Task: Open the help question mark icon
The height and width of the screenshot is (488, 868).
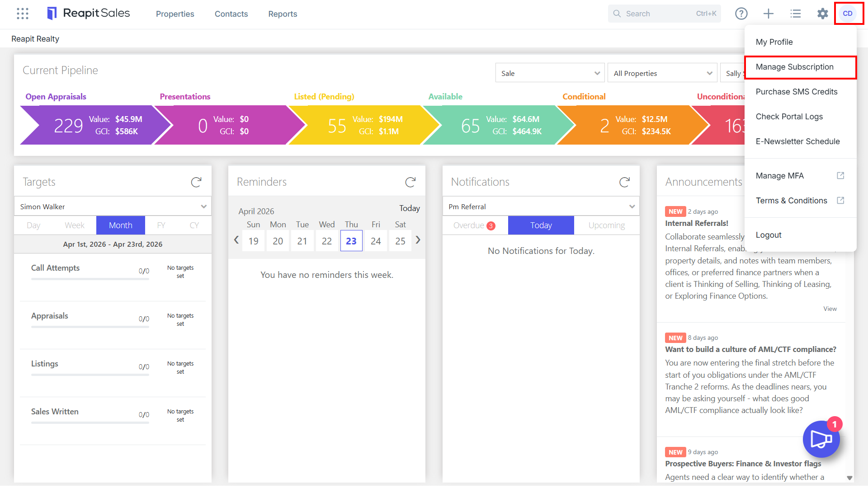Action: 741,14
